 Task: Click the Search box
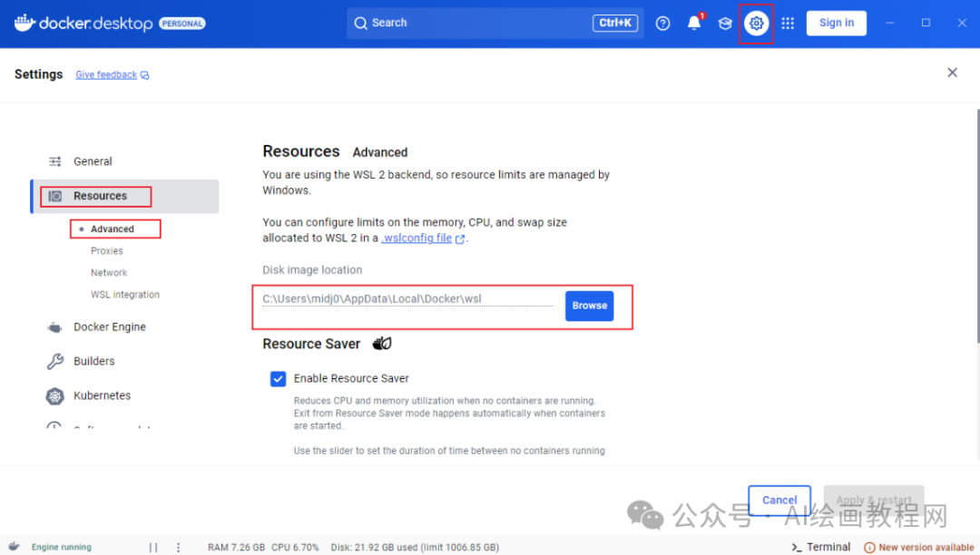(x=495, y=23)
